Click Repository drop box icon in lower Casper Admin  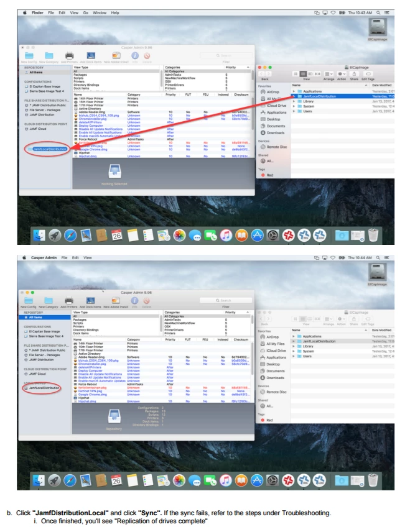pos(114,416)
